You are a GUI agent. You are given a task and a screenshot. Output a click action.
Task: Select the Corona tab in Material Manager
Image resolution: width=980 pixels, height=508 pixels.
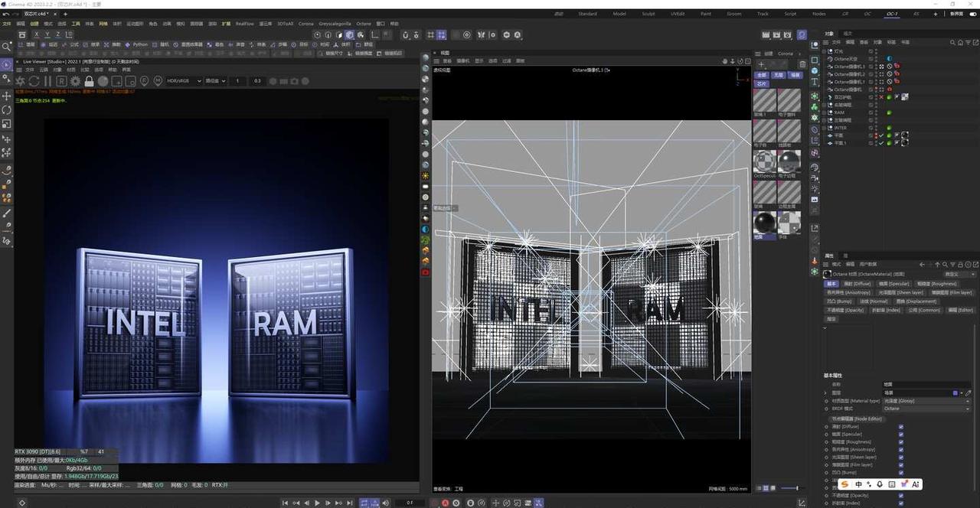[x=786, y=54]
